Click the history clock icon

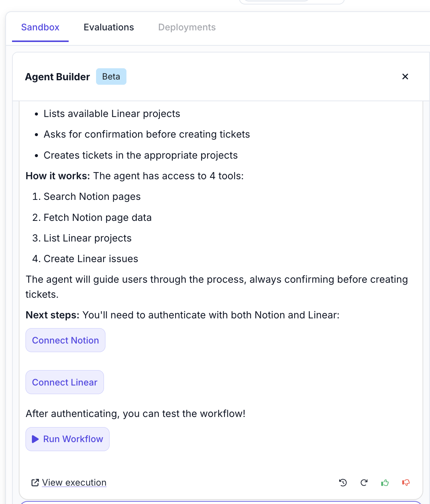[343, 483]
